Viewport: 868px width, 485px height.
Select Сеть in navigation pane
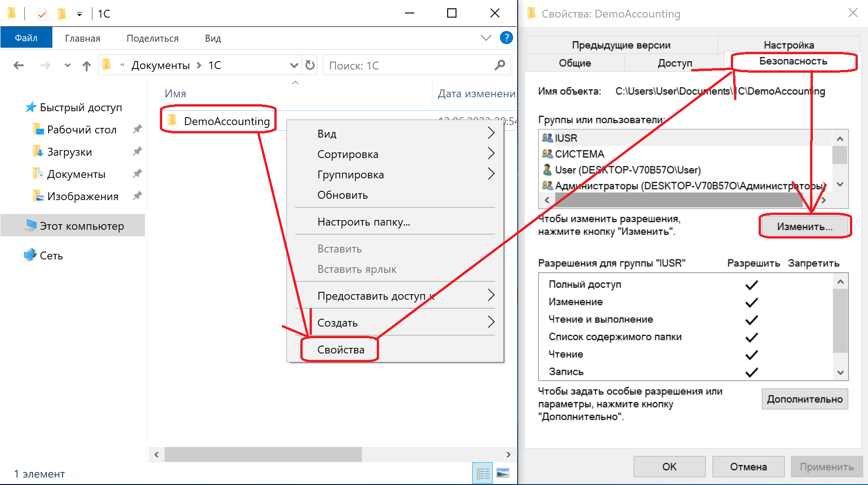click(43, 255)
